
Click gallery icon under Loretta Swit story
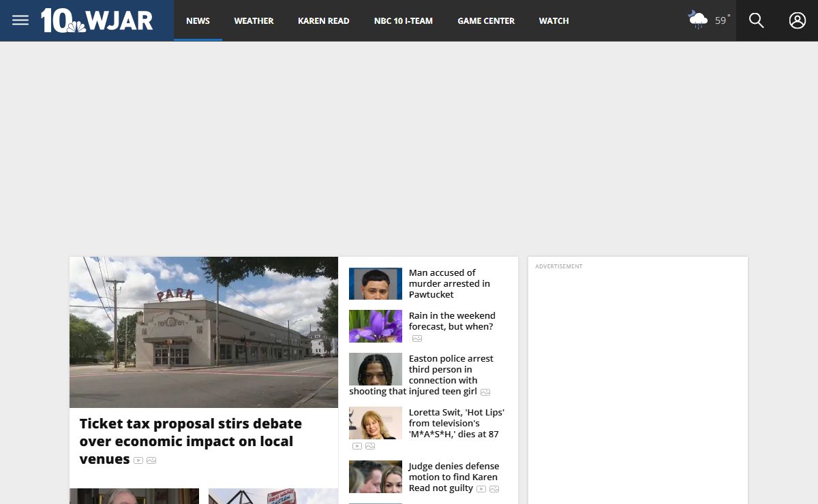[x=370, y=446]
